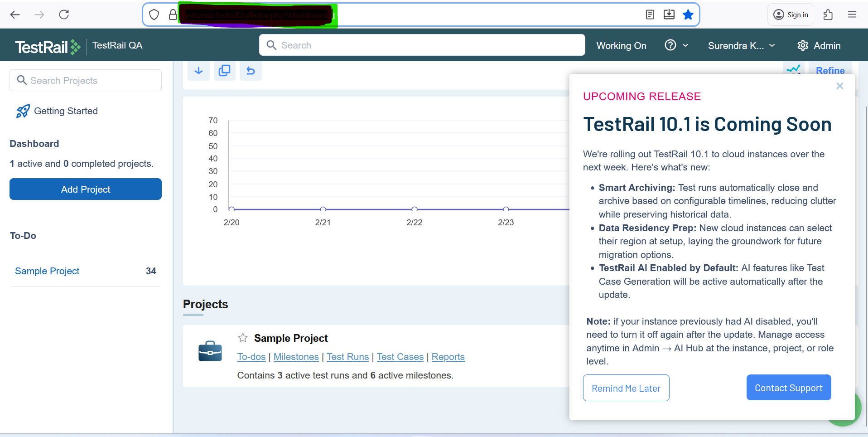This screenshot has height=437, width=868.
Task: Open the Sample Project briefcase icon
Action: pyautogui.click(x=210, y=351)
